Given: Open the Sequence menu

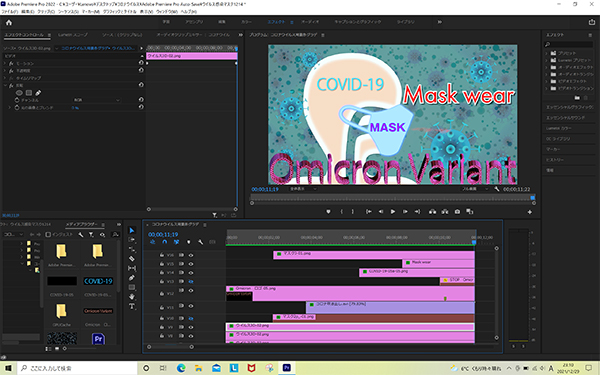Looking at the screenshot, I should 68,11.
